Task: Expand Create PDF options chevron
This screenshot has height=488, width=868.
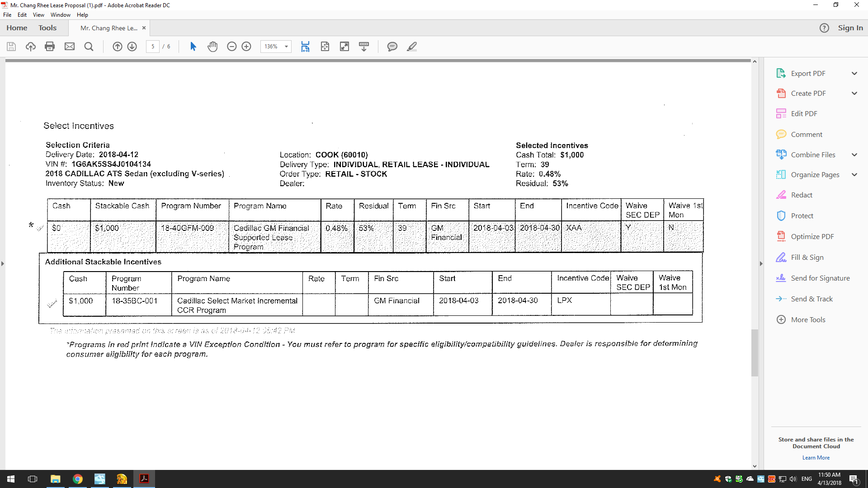Action: (x=854, y=94)
